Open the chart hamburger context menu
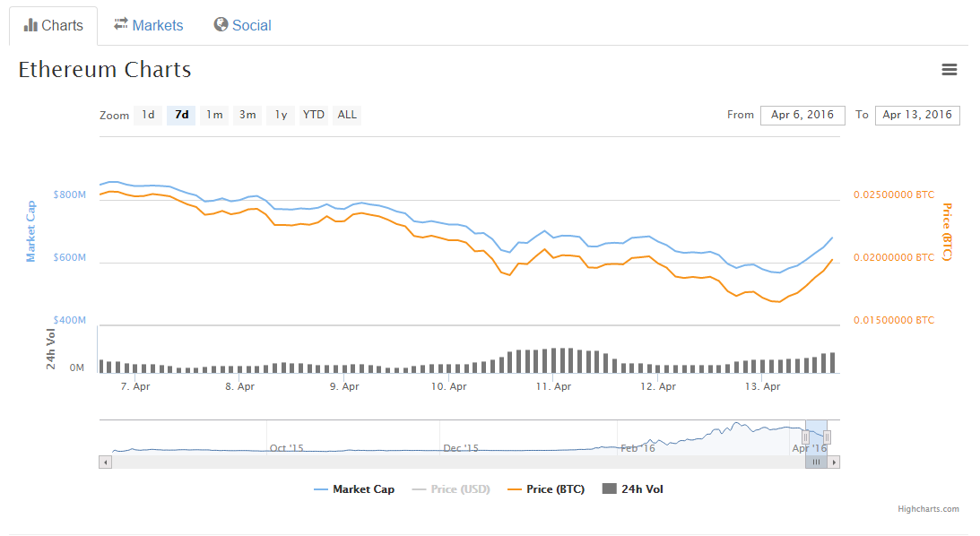This screenshot has height=536, width=980. point(950,70)
